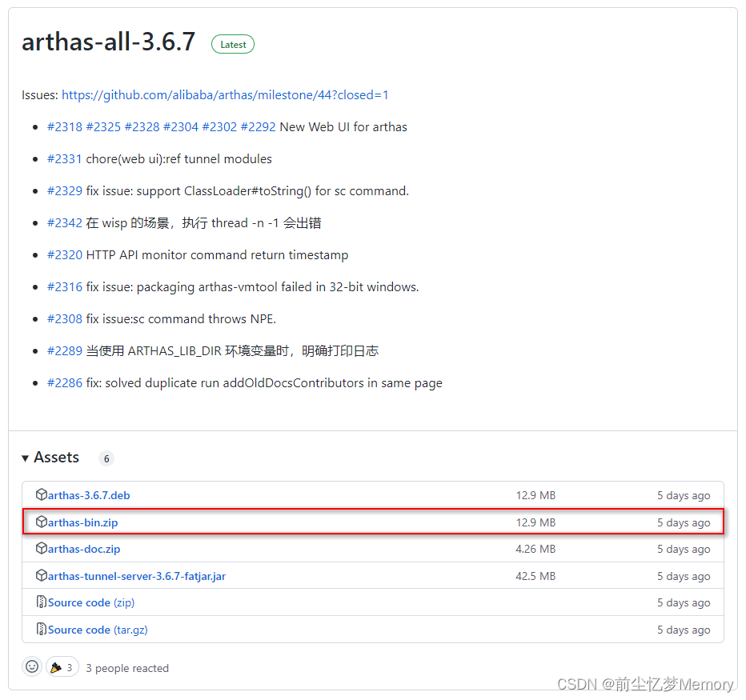Screen dimensions: 746x700
Task: Open issue #2342 about wisp thread command
Action: [65, 223]
